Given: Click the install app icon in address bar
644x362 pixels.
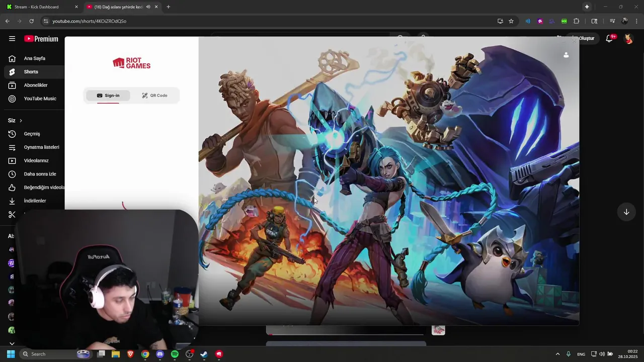Looking at the screenshot, I should [500, 21].
